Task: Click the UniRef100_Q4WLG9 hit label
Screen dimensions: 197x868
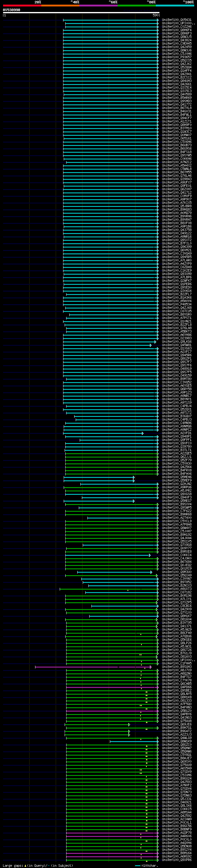Action: click(176, 738)
